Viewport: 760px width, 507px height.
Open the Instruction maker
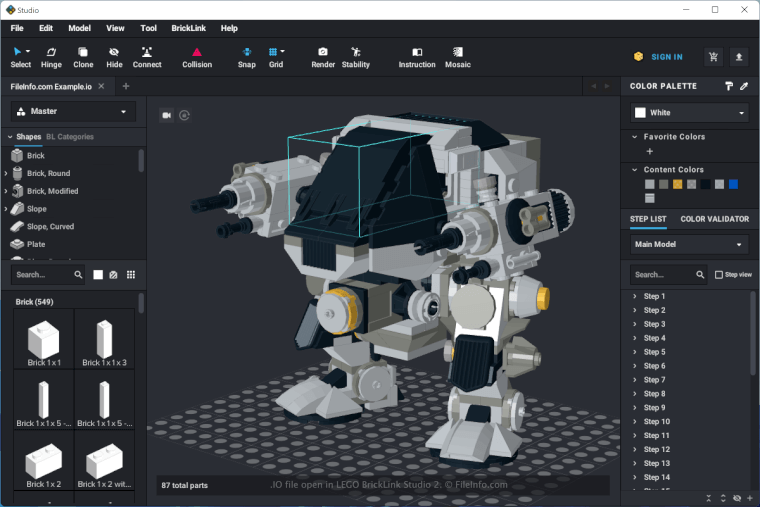tap(417, 57)
